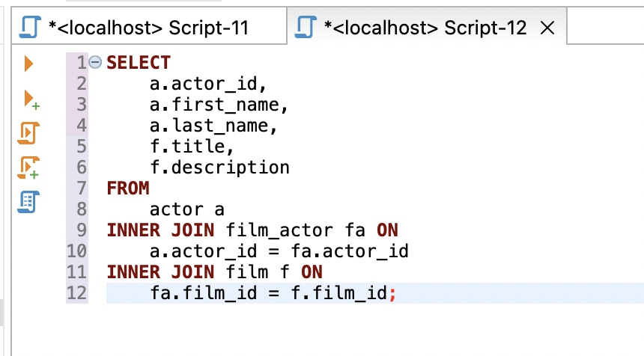Click the script icon on Script-11 tab
Screen dimensions: 644x356
[x=29, y=28]
